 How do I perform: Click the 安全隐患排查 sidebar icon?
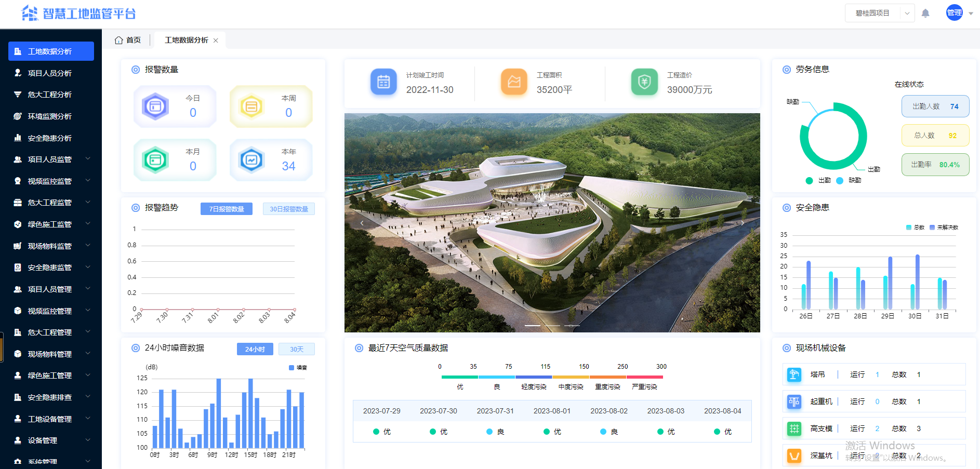click(18, 397)
